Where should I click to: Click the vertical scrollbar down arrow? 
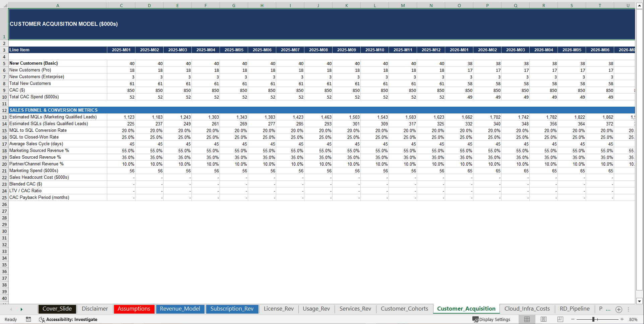pos(640,301)
